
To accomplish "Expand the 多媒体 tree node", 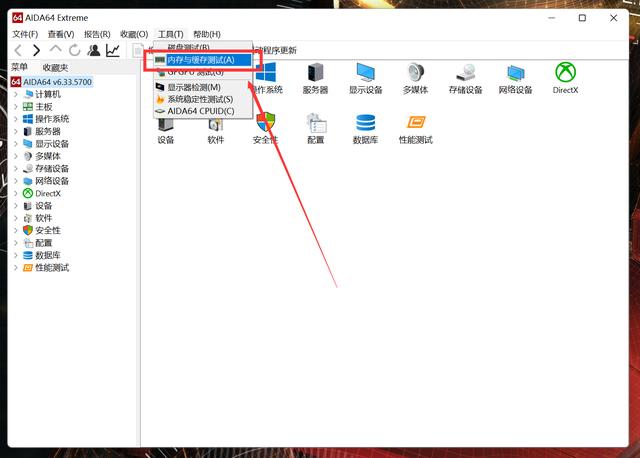I will 16,156.
